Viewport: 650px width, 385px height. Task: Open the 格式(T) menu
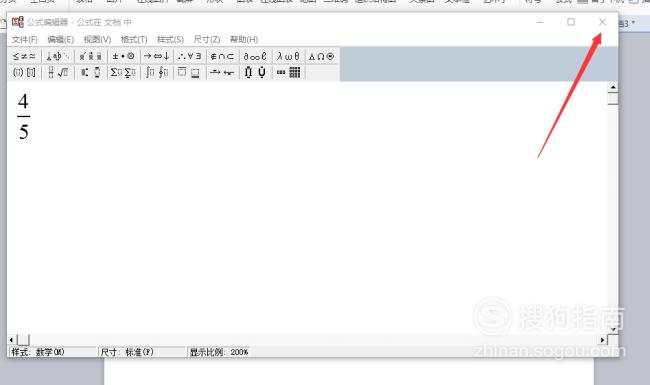pos(134,39)
